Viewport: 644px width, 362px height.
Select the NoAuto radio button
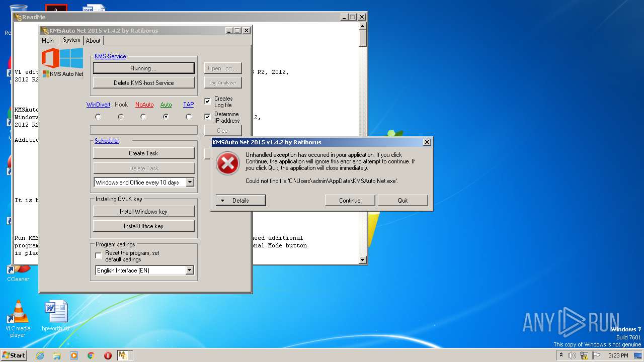coord(143,117)
